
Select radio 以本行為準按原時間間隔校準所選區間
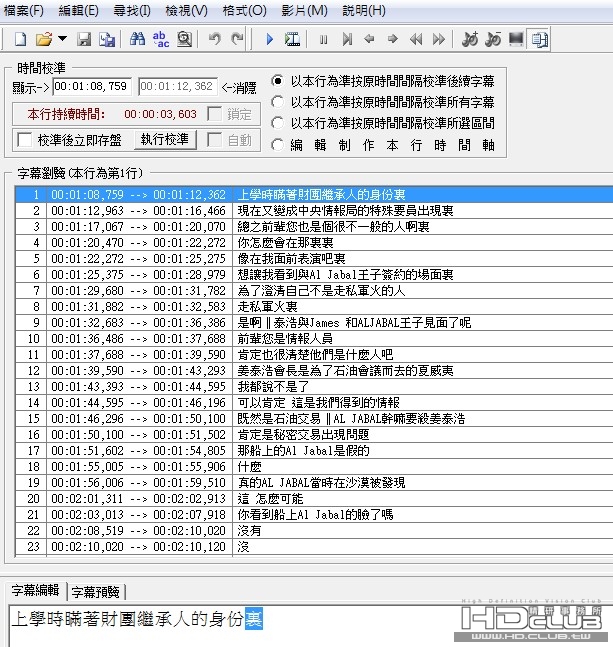(278, 123)
